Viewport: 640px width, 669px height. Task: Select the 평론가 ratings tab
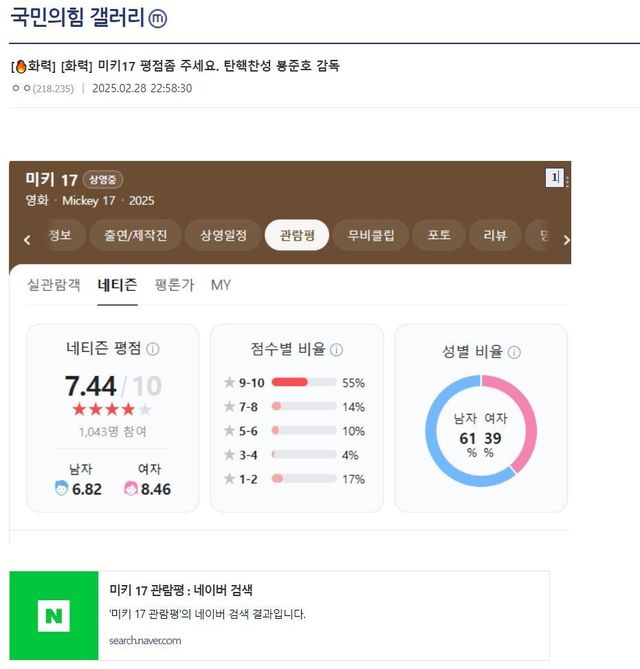174,285
